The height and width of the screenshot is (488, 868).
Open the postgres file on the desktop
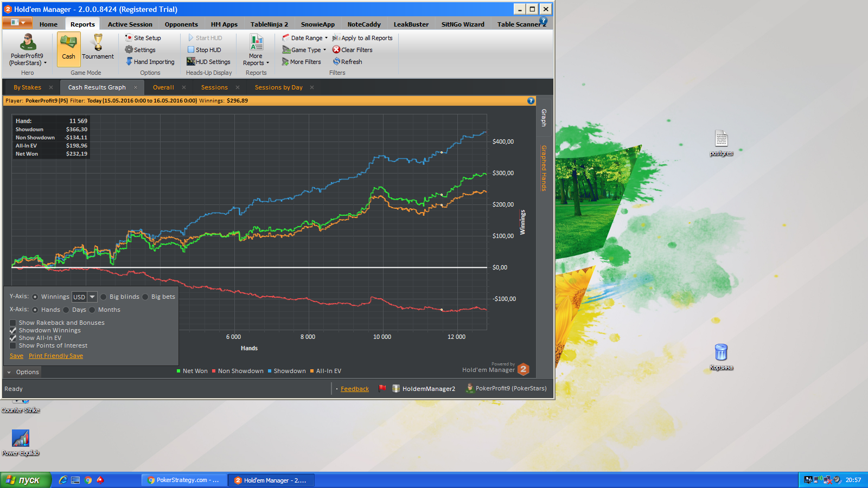pos(721,143)
